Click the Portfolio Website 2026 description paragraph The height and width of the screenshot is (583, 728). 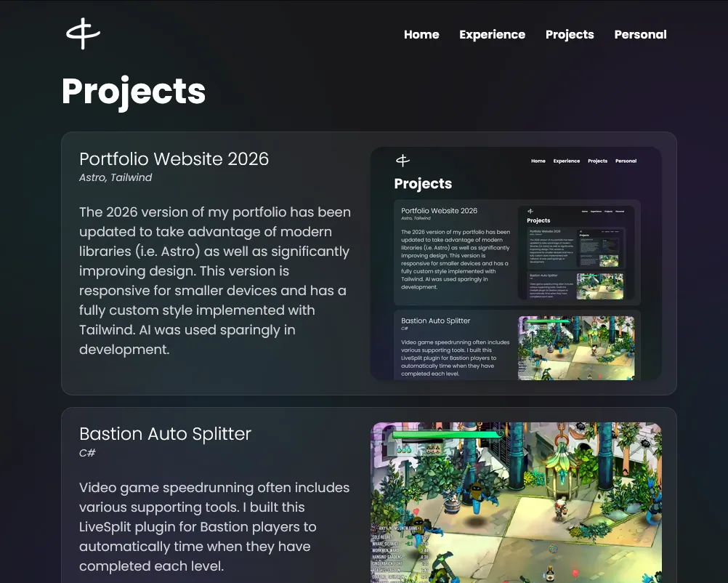point(215,281)
